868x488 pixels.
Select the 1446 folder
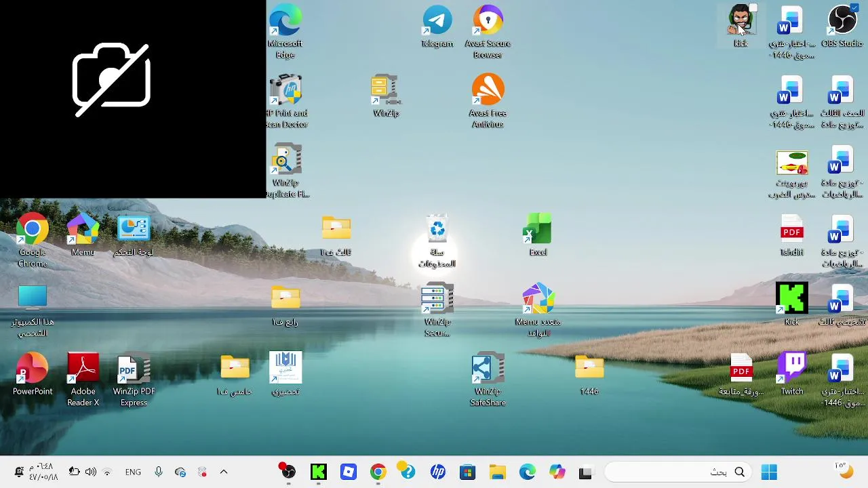589,374
